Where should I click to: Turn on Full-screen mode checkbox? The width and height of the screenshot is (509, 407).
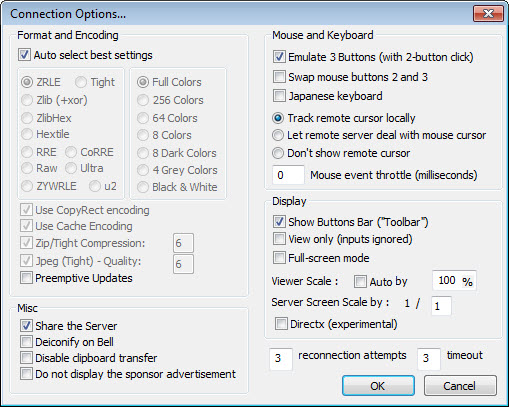(x=279, y=258)
